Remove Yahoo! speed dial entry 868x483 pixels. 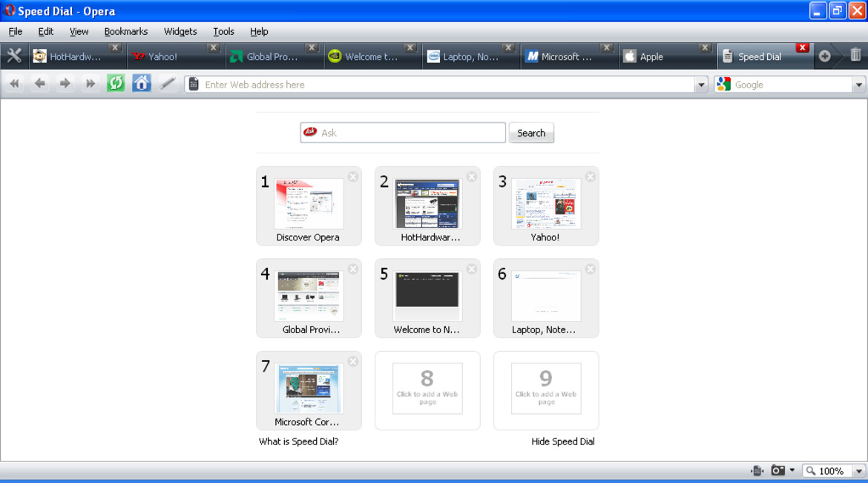[590, 177]
